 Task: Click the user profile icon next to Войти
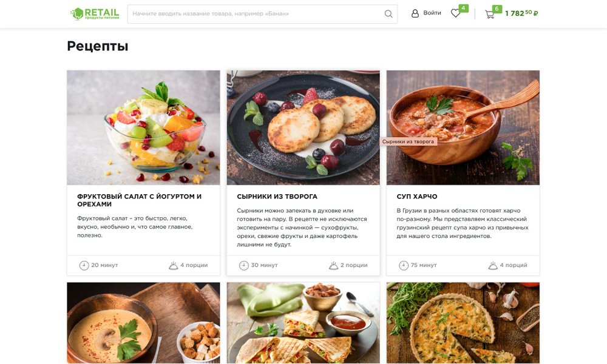(x=415, y=13)
